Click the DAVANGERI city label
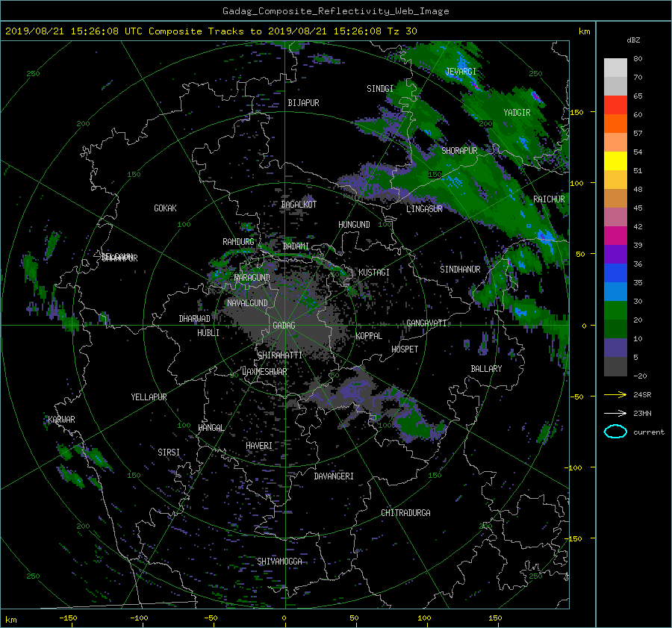 334,476
